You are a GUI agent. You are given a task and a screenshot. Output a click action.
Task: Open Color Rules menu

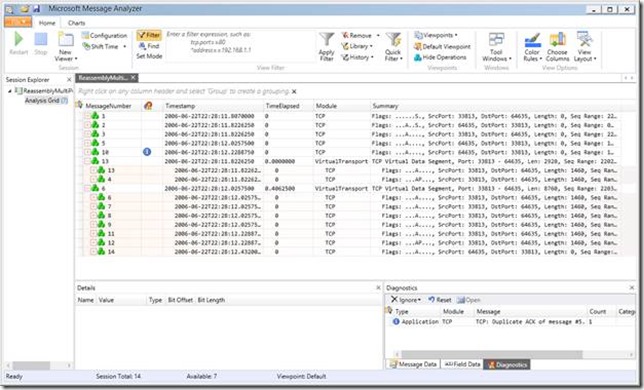pyautogui.click(x=532, y=46)
